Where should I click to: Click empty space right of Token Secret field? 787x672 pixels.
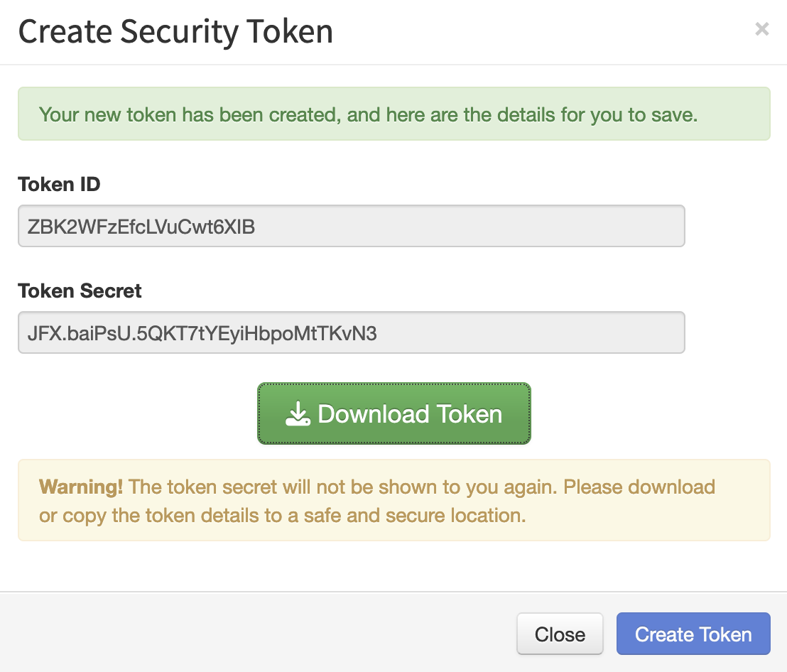pos(728,332)
